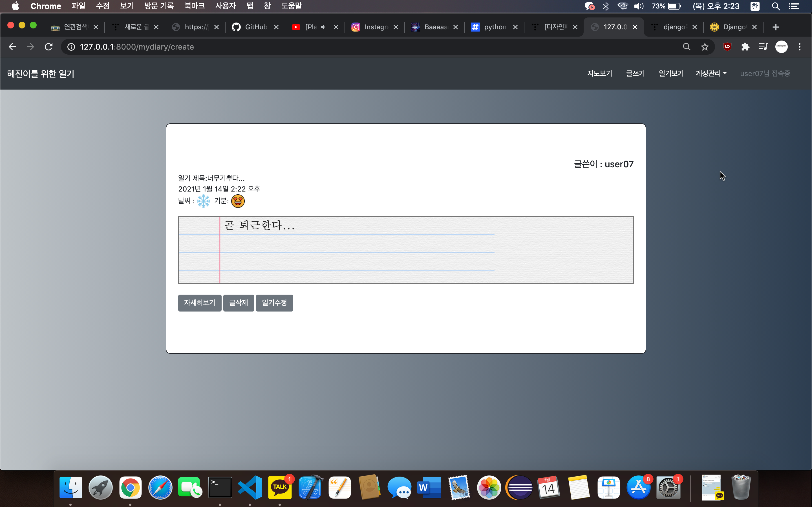The height and width of the screenshot is (507, 812).
Task: Open the Extensions puzzle piece icon
Action: pyautogui.click(x=745, y=46)
